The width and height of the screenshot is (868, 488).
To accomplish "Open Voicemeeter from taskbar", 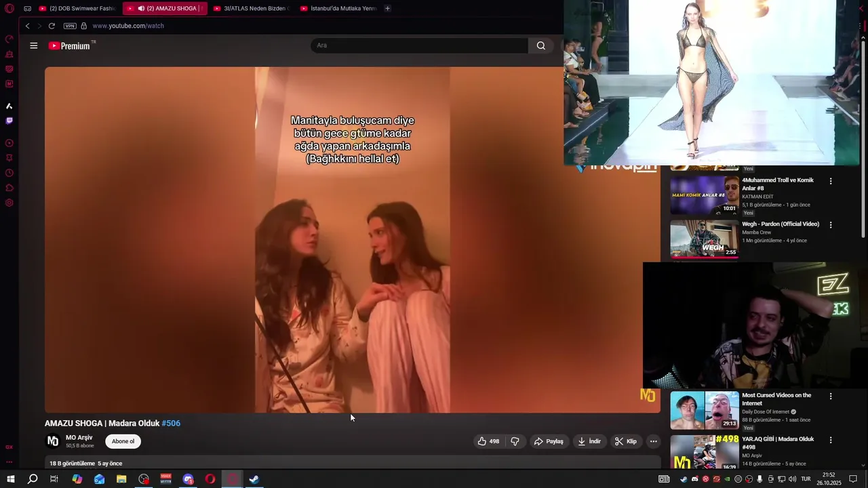I will [x=166, y=479].
